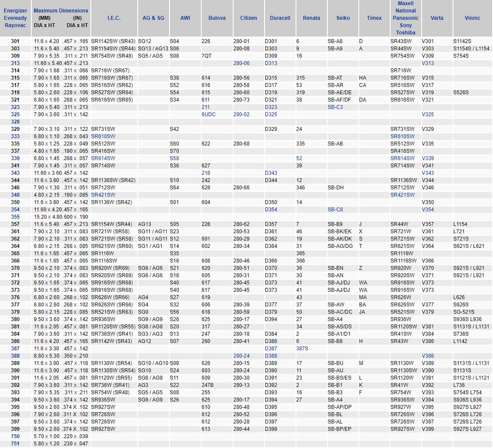Click Citizen link 280-02
This screenshot has height=448, width=493.
(x=241, y=114)
